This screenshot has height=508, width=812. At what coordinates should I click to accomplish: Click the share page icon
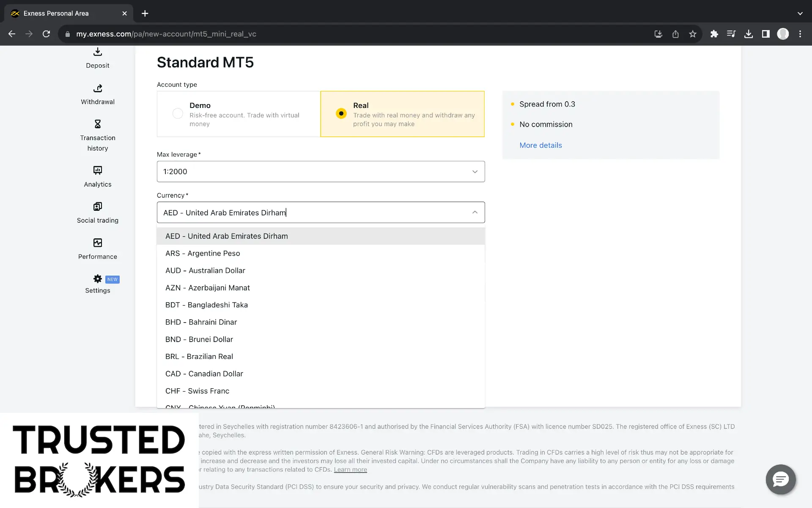pos(675,34)
